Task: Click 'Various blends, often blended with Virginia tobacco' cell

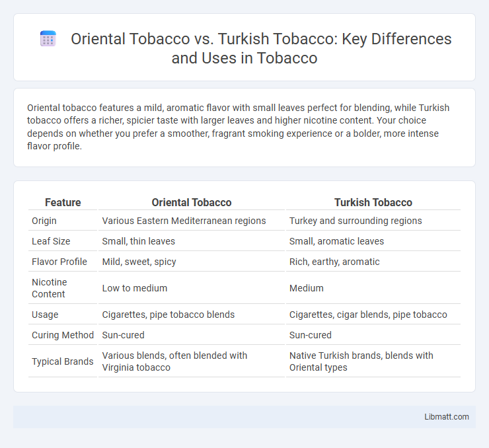Action: [x=174, y=361]
